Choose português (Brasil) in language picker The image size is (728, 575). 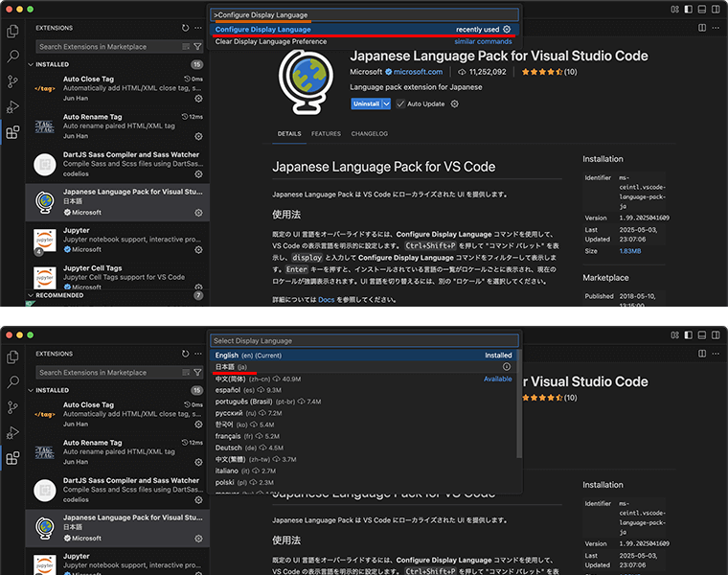click(364, 402)
